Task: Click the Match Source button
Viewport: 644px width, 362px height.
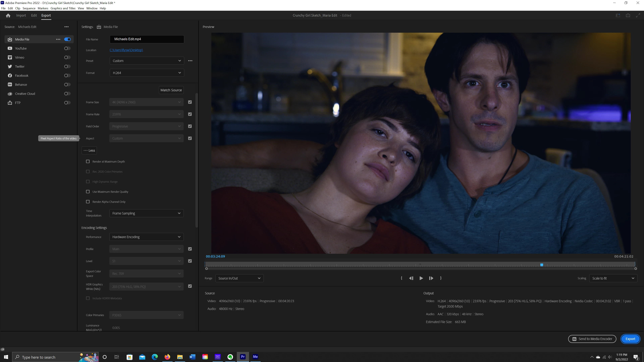Action: pyautogui.click(x=171, y=90)
